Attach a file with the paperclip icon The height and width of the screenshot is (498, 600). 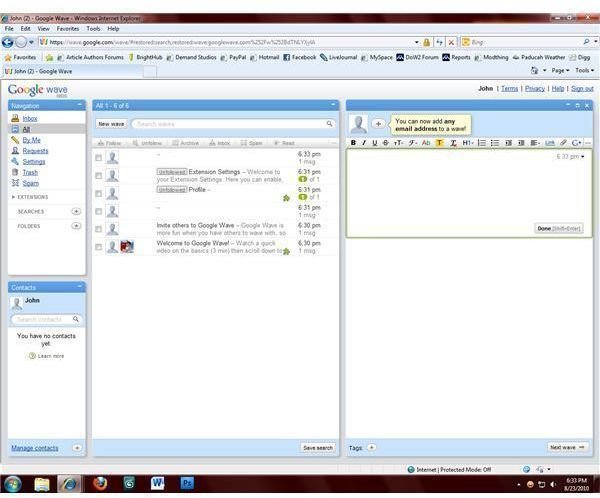(563, 143)
